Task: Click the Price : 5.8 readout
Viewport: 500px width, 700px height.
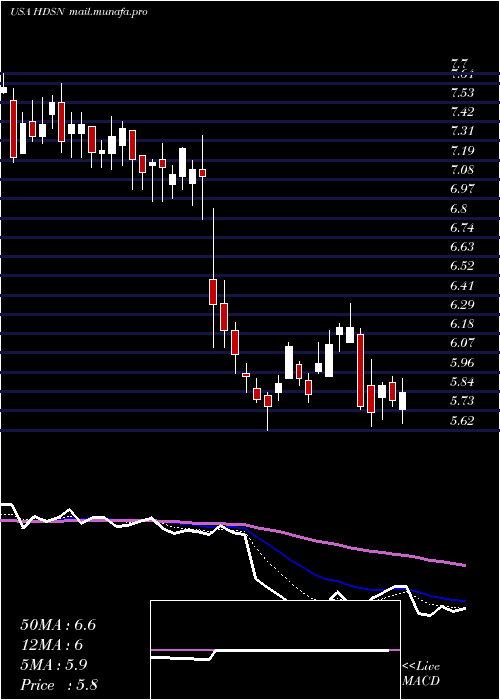Action: (59, 685)
